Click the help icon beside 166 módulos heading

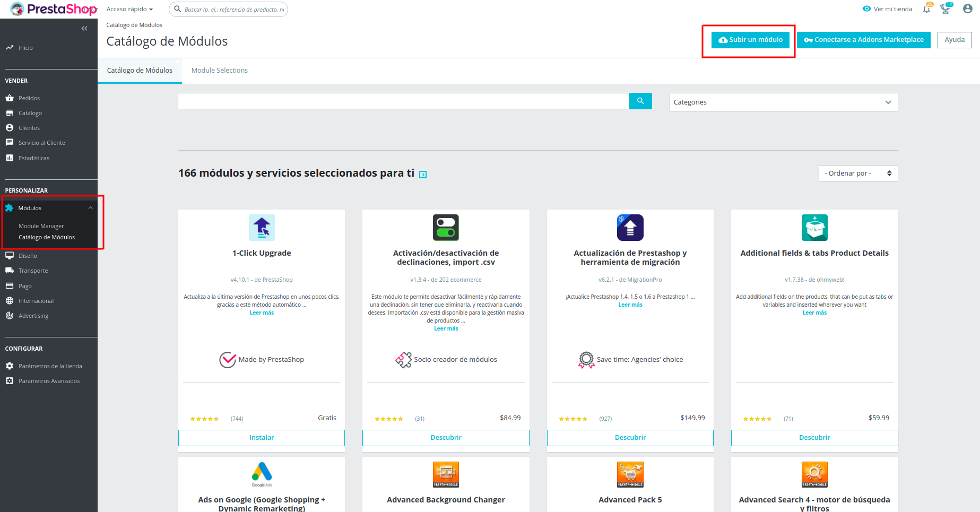423,175
